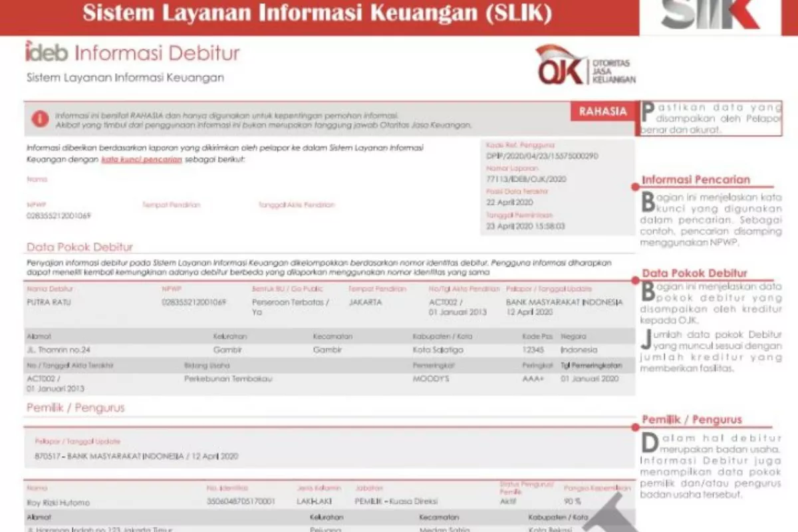Select "Perseroan Terbatas / Ya" business form
This screenshot has height=532, width=798.
click(291, 307)
